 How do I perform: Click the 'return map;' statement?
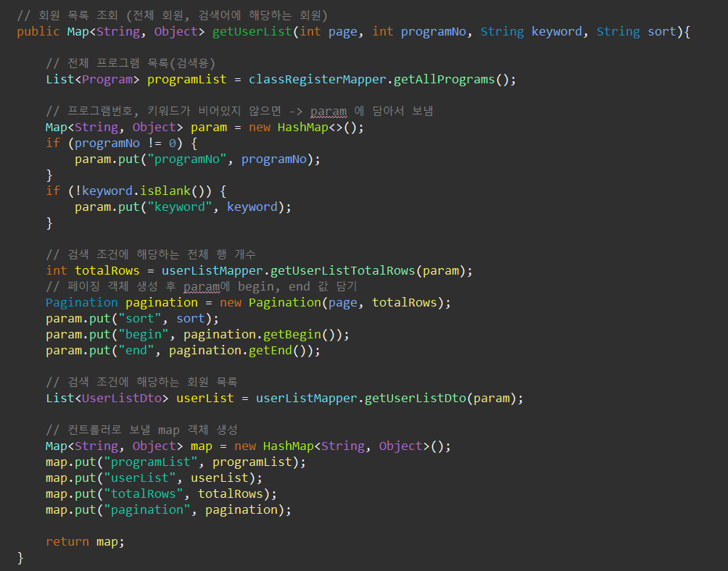click(86, 541)
